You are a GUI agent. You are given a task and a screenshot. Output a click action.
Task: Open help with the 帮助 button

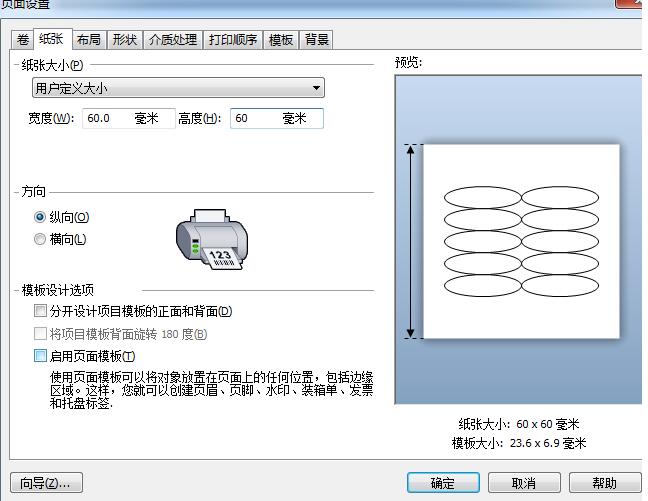[x=604, y=483]
